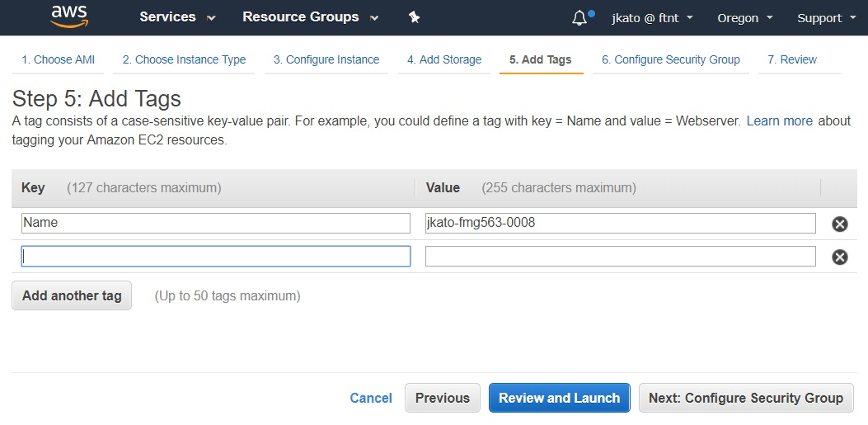868x425 pixels.
Task: Open the Resource Groups dropdown
Action: tap(311, 17)
